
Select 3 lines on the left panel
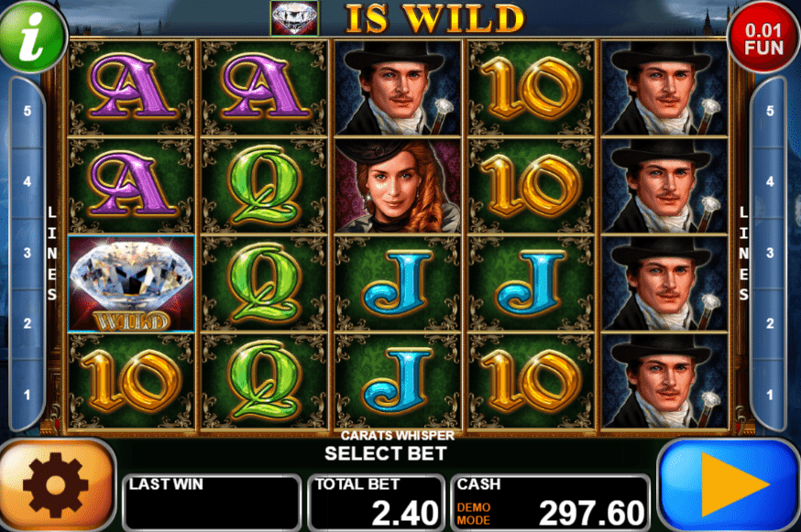[27, 253]
